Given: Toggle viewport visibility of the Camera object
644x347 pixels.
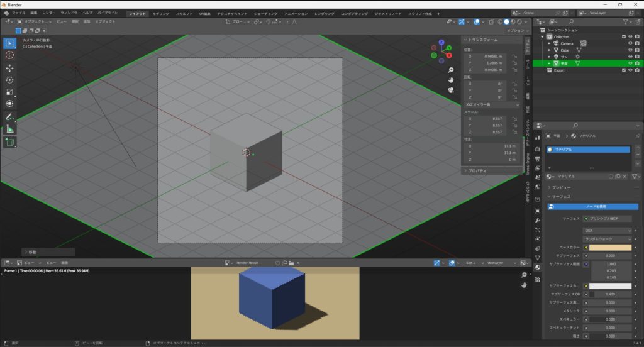Looking at the screenshot, I should 630,43.
